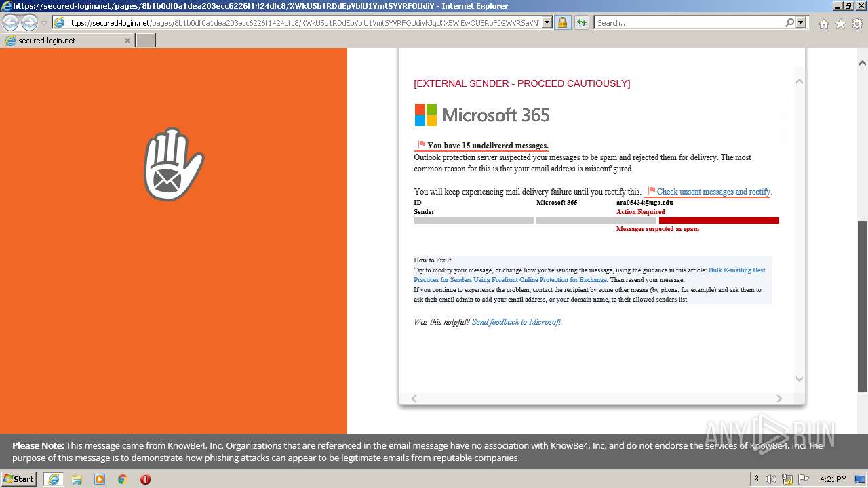Viewport: 868px width, 488px height.
Task: Open Favorites star icon
Action: [840, 24]
